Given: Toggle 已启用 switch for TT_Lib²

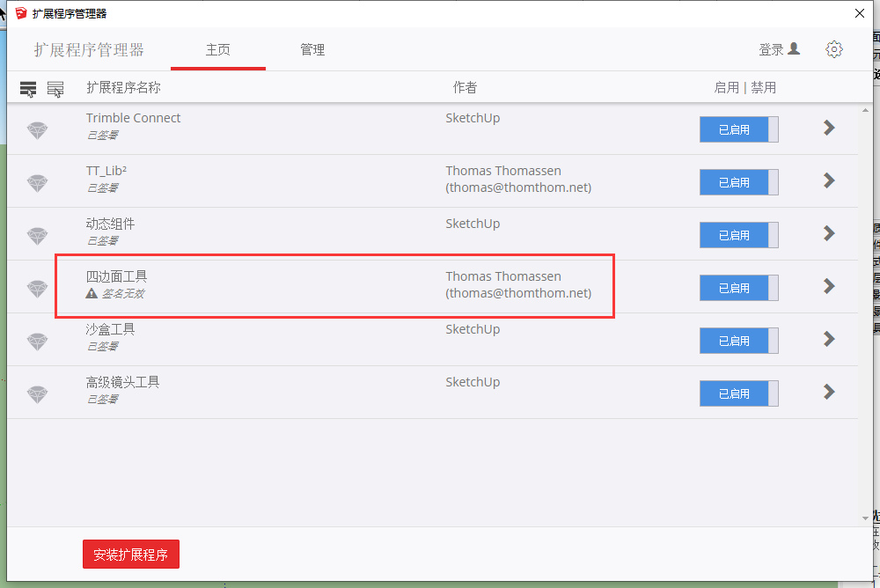Looking at the screenshot, I should tap(738, 182).
